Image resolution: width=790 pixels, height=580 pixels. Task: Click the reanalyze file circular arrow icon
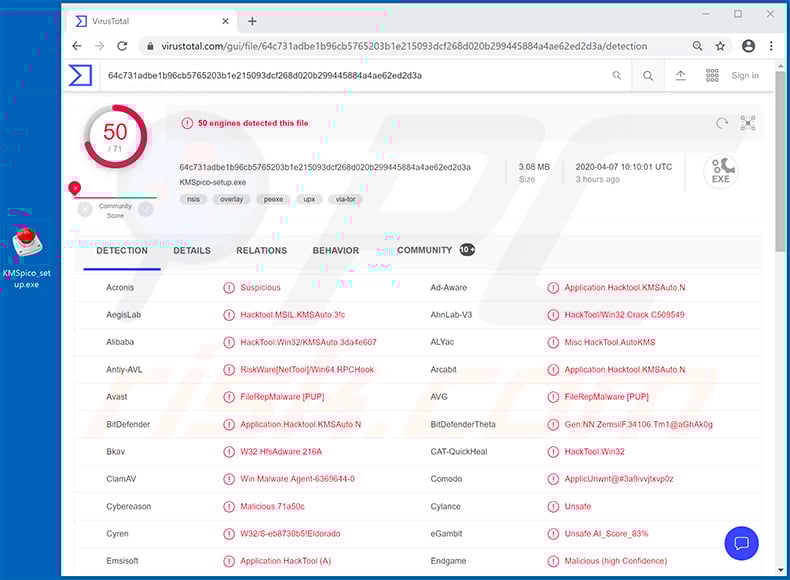[722, 123]
